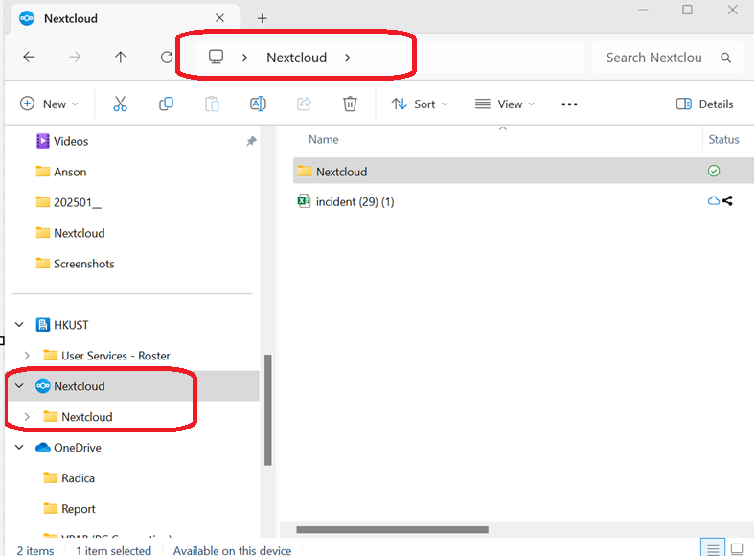
Task: Go back with the left arrow button
Action: tap(29, 57)
